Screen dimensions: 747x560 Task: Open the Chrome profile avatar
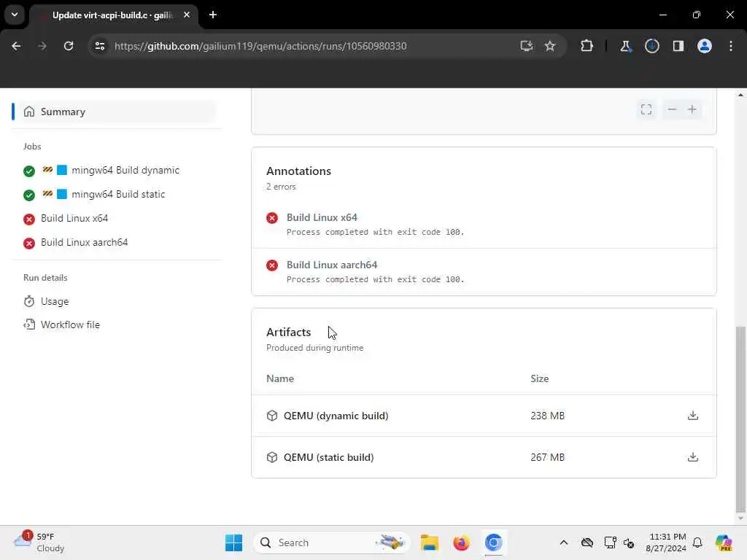tap(705, 46)
